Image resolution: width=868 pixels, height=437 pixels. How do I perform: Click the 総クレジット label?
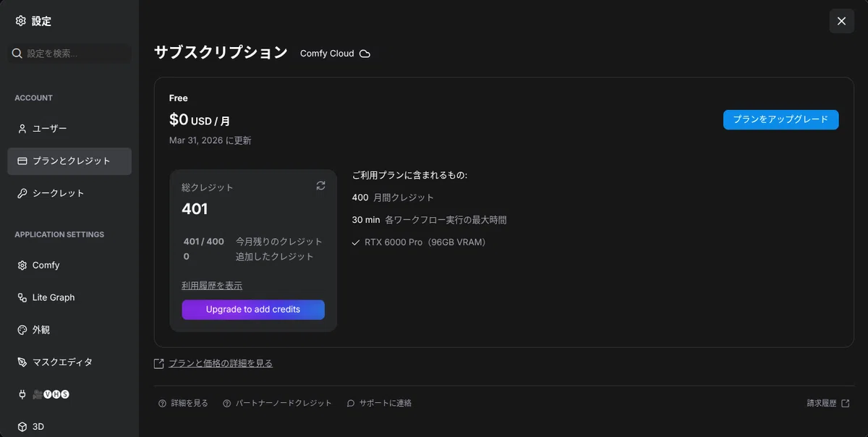click(208, 187)
